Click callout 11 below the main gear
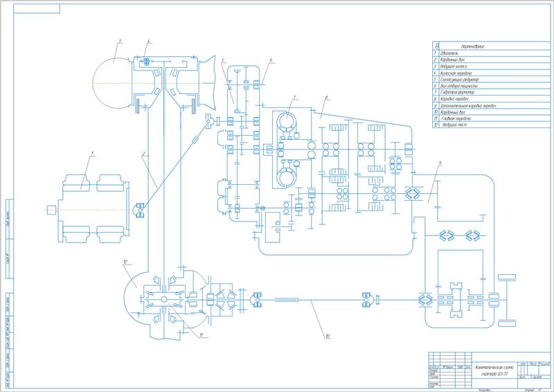 pyautogui.click(x=201, y=335)
